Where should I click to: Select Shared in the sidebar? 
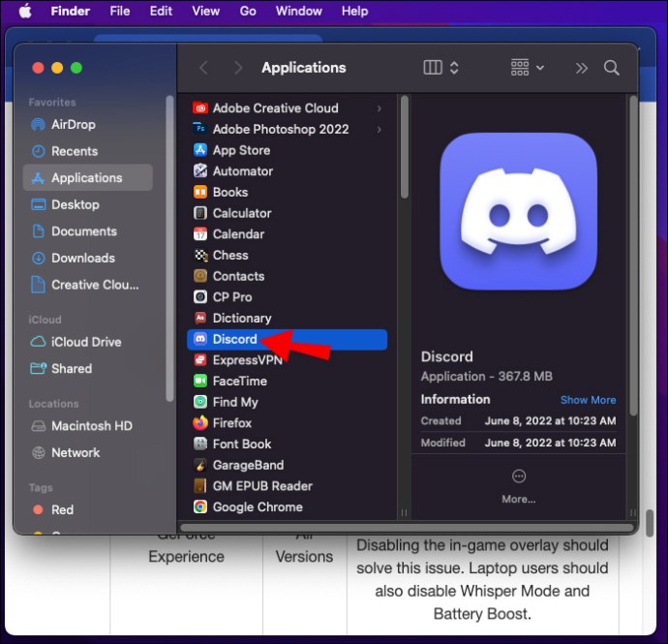click(88, 369)
